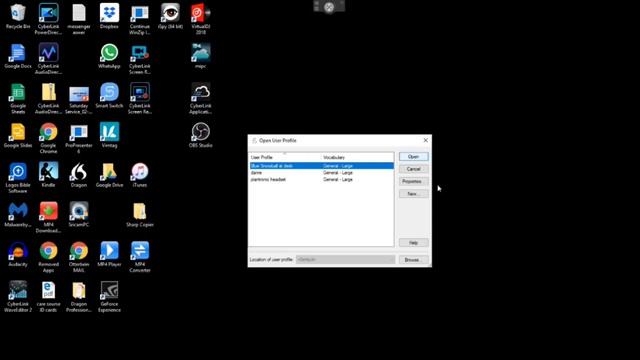Open the SricamPC camera app
Screen dimensions: 640x360
tap(79, 214)
